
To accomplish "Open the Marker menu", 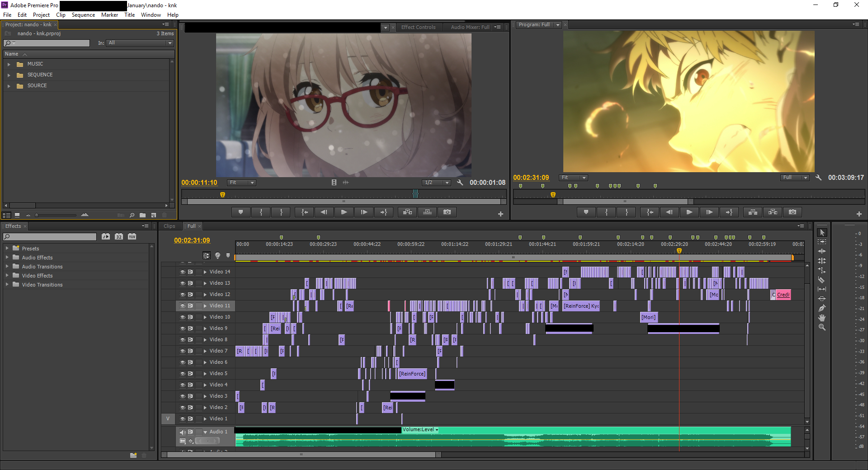I will [109, 15].
